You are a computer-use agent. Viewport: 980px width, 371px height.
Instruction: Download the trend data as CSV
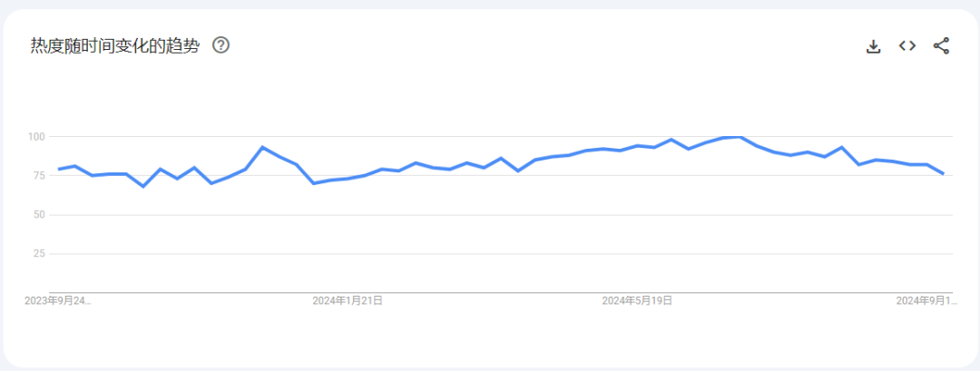coord(873,46)
